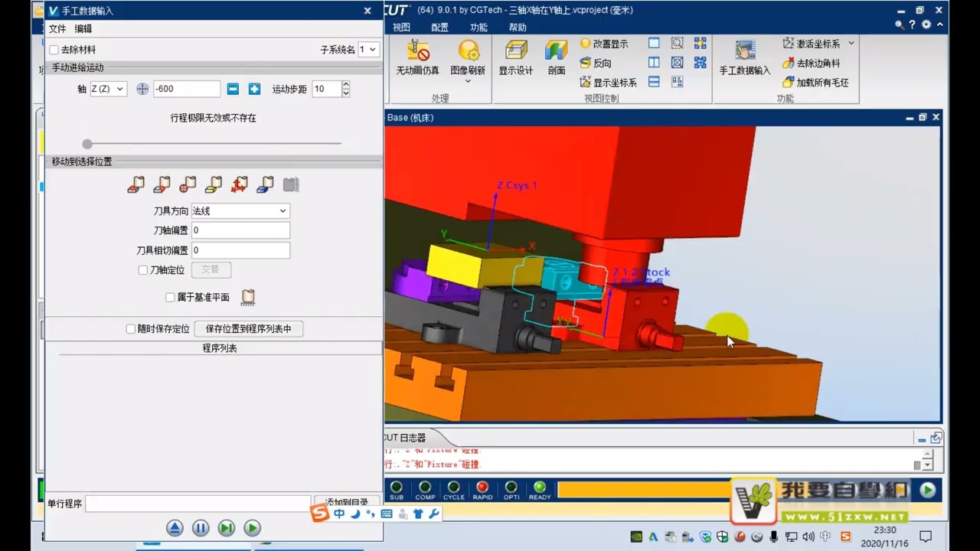The image size is (980, 551).
Task: Click the 交替 button
Action: point(211,269)
